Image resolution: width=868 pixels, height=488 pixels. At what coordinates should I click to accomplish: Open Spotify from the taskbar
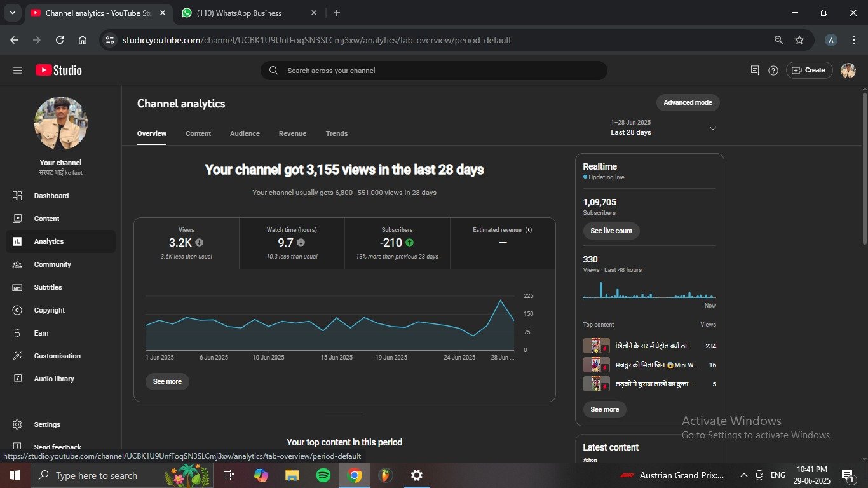(x=323, y=475)
